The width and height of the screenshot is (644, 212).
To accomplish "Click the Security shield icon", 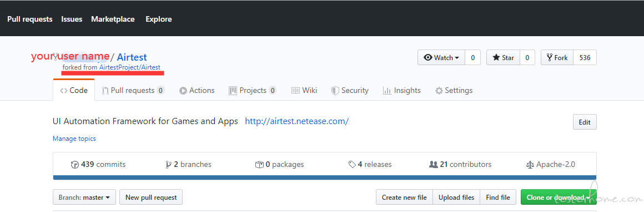I will pos(335,91).
